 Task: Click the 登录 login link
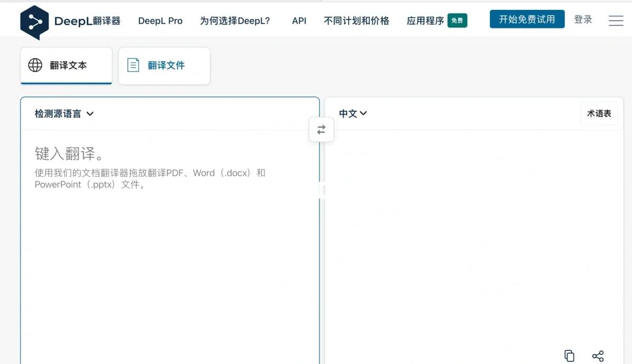[583, 19]
